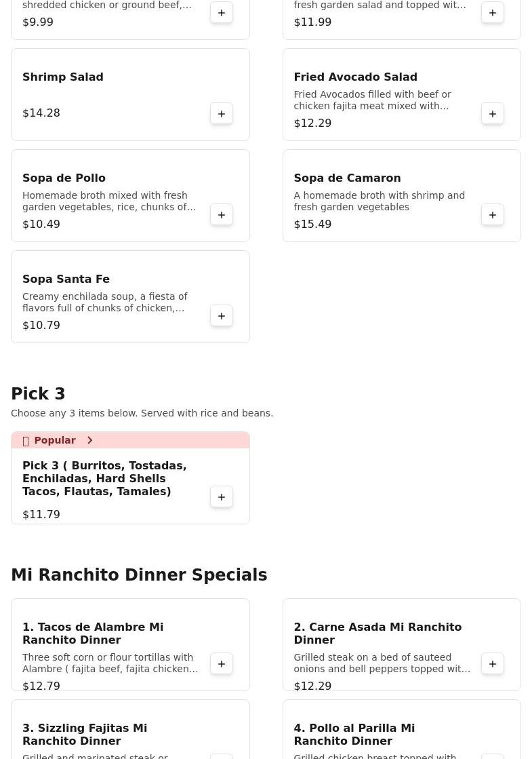This screenshot has height=759, width=532.
Task: Open Sopa Santa Fe item card title
Action: click(x=66, y=279)
